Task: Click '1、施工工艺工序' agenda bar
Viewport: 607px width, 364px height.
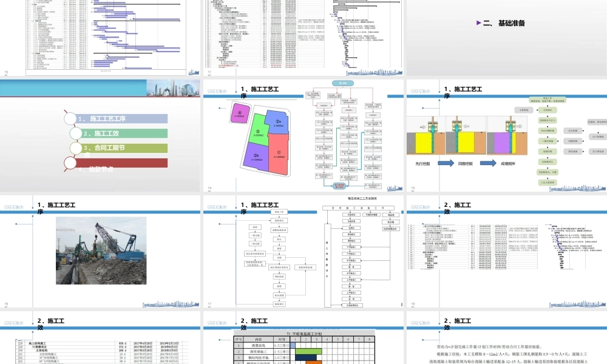Action: coord(121,119)
